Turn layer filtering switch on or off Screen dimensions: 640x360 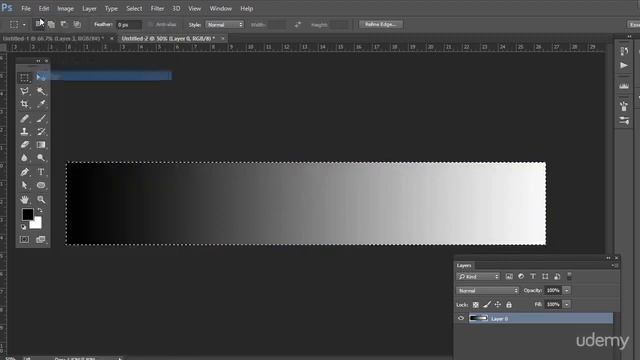pos(569,276)
